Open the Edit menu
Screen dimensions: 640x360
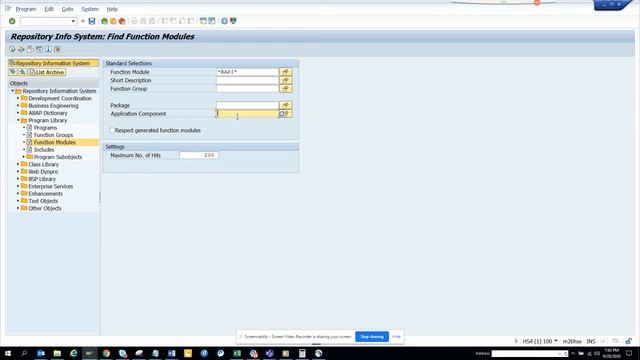[x=49, y=9]
